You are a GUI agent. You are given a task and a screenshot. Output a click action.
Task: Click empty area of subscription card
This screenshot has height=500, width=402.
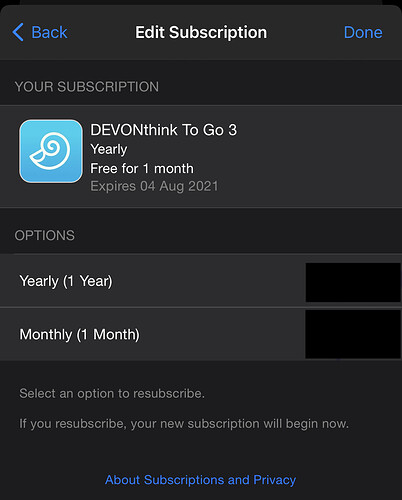pos(317,157)
